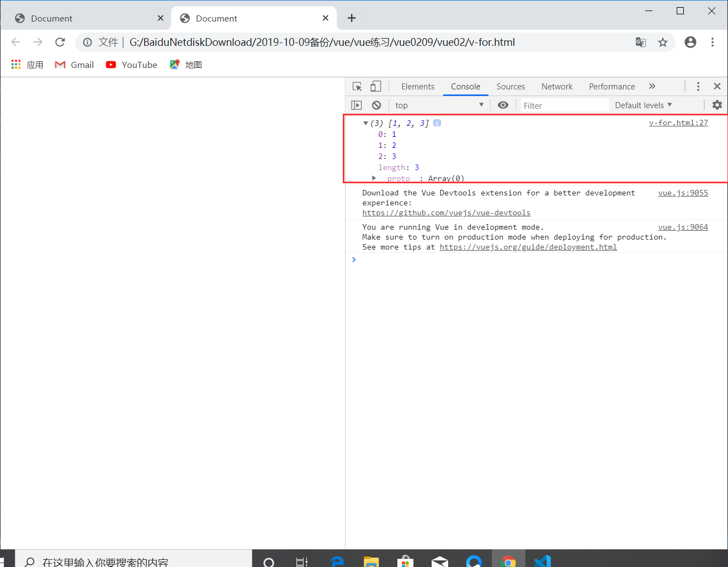This screenshot has height=567, width=728.
Task: Click the address bar file URL
Action: 322,42
